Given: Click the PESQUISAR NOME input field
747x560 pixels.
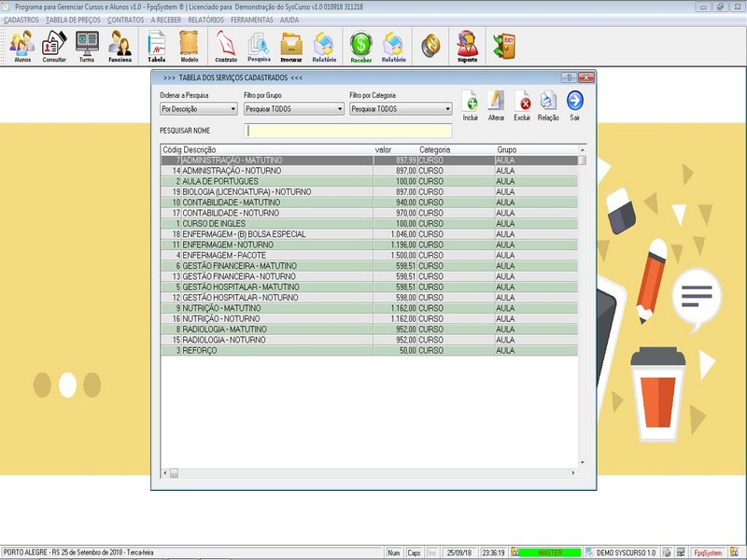Looking at the screenshot, I should tap(347, 131).
